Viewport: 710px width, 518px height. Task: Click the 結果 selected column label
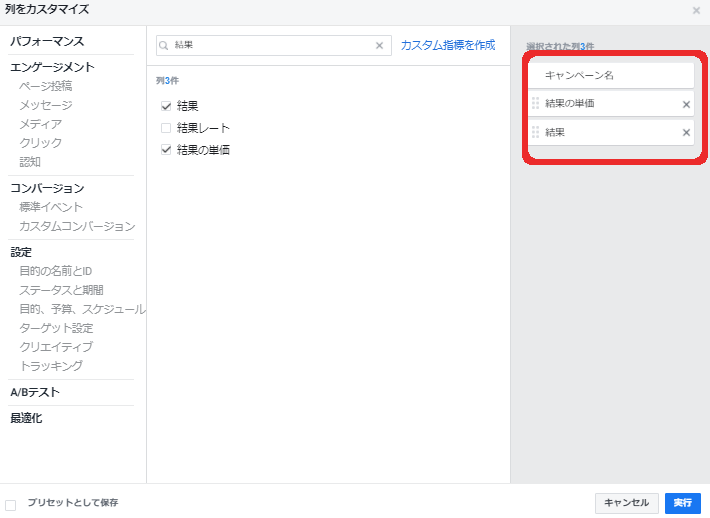click(x=555, y=132)
